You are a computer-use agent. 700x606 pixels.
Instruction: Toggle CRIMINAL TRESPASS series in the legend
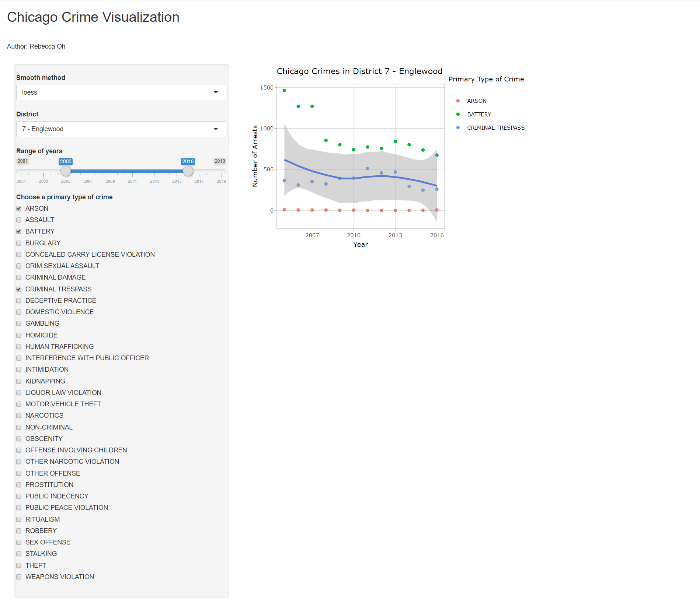[490, 128]
